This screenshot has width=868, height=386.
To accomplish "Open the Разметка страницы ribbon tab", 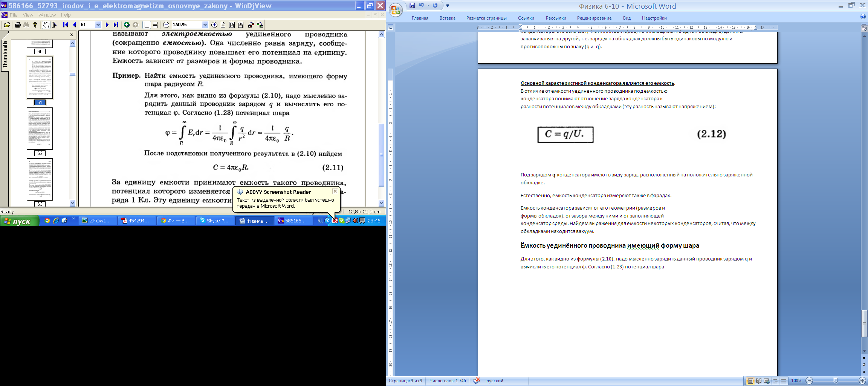I will click(x=486, y=18).
